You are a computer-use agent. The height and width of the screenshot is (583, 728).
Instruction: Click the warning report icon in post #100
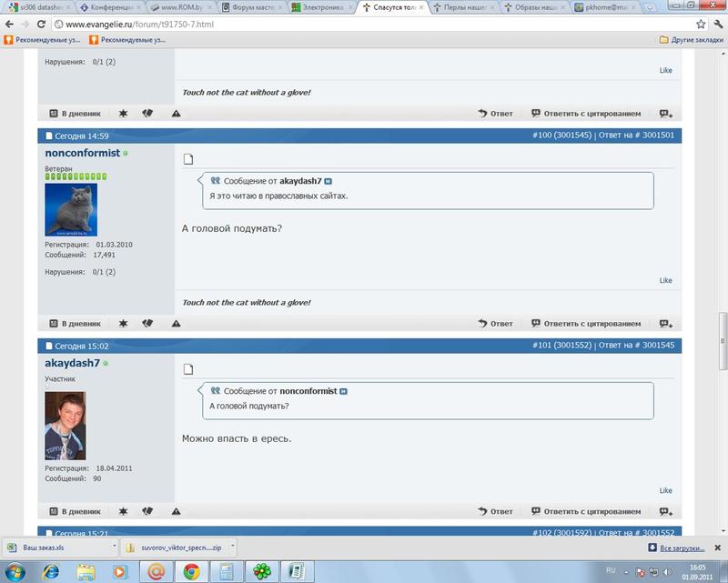[x=176, y=324]
